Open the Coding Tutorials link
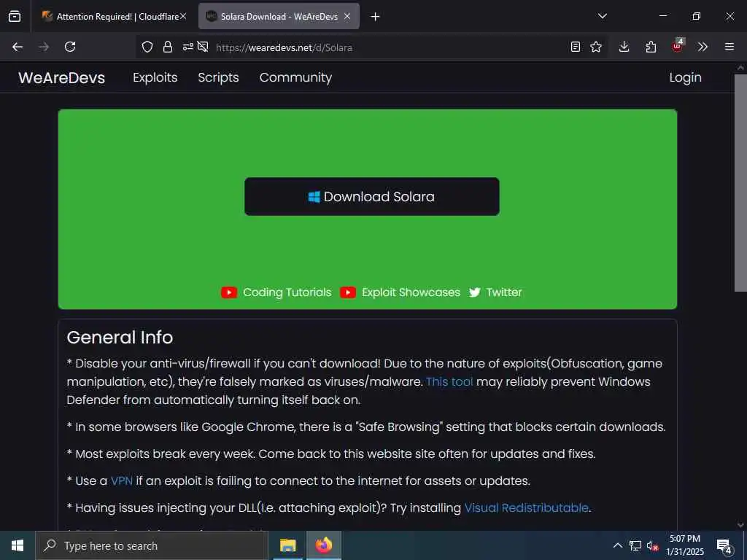 (x=287, y=292)
